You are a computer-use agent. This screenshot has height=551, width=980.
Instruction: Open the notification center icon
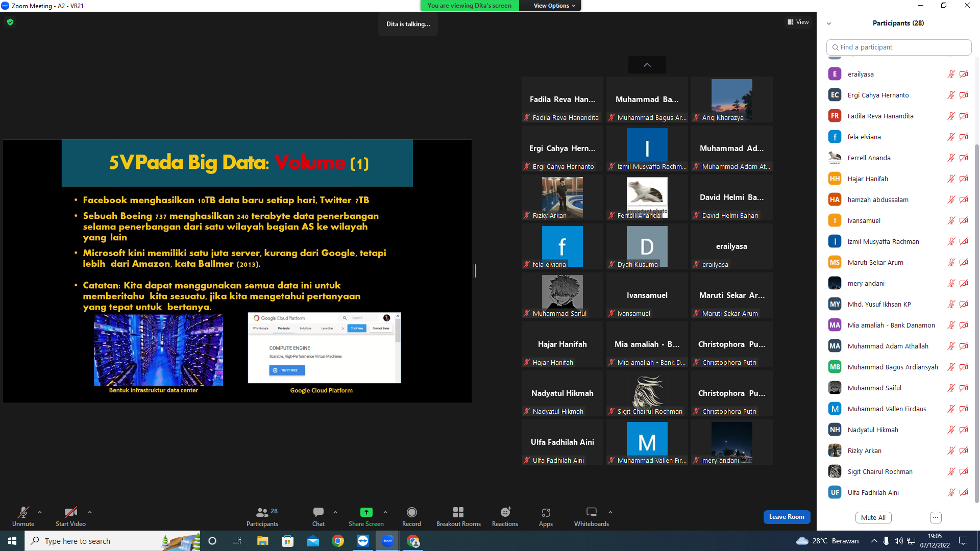point(963,541)
